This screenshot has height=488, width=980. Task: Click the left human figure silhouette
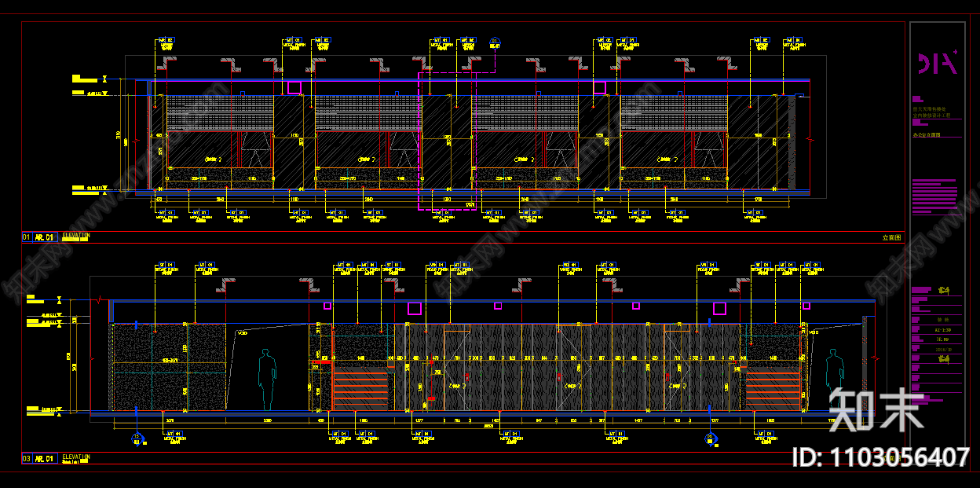(268, 380)
